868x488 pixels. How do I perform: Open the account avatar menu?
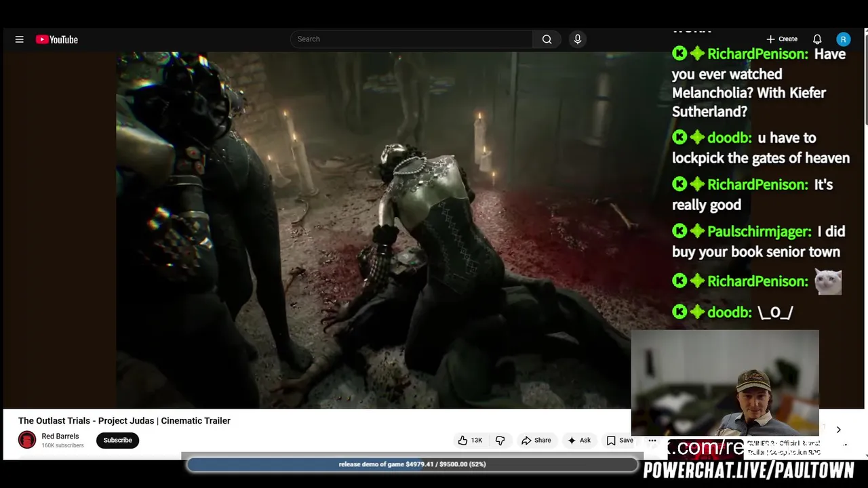tap(843, 39)
